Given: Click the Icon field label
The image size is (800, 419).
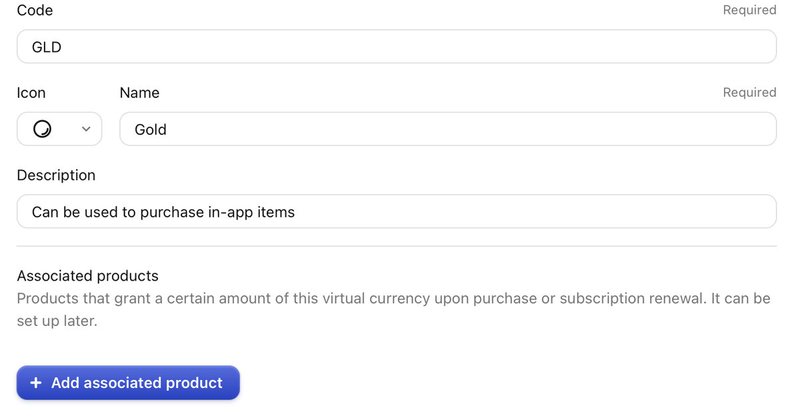Looking at the screenshot, I should [31, 93].
